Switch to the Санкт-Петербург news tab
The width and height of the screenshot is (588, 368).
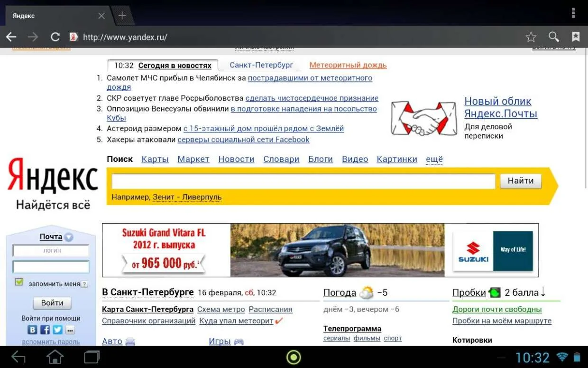261,65
